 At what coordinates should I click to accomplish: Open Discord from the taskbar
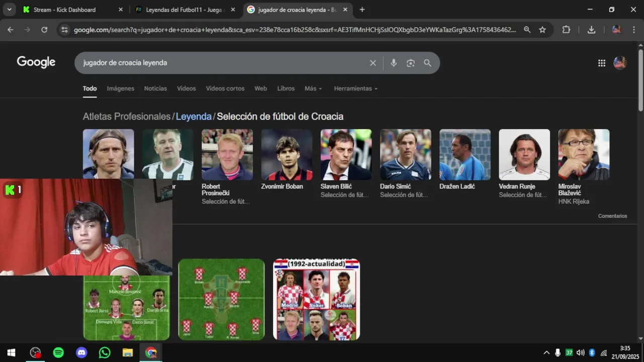82,353
